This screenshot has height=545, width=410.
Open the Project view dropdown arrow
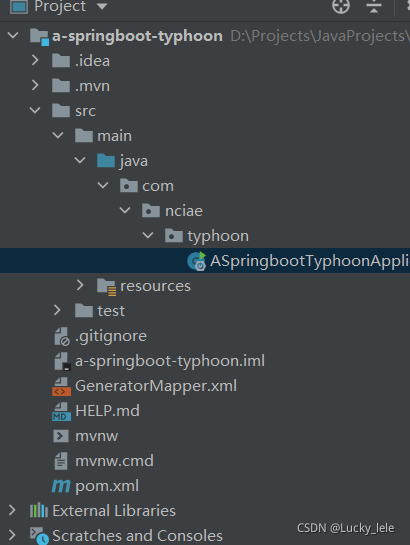tap(102, 6)
